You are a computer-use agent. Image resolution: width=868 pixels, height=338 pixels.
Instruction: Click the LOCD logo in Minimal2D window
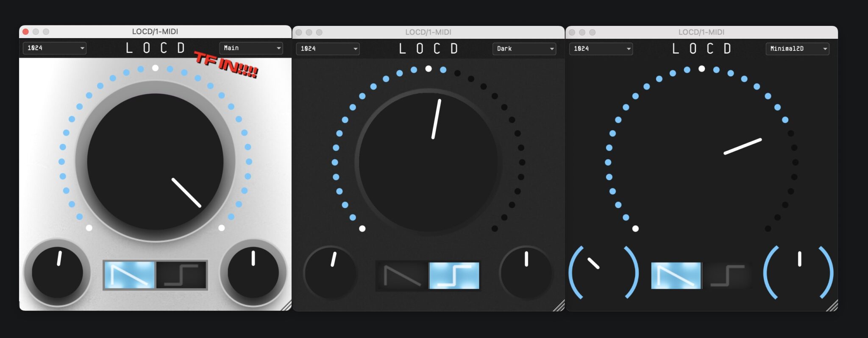coord(701,49)
